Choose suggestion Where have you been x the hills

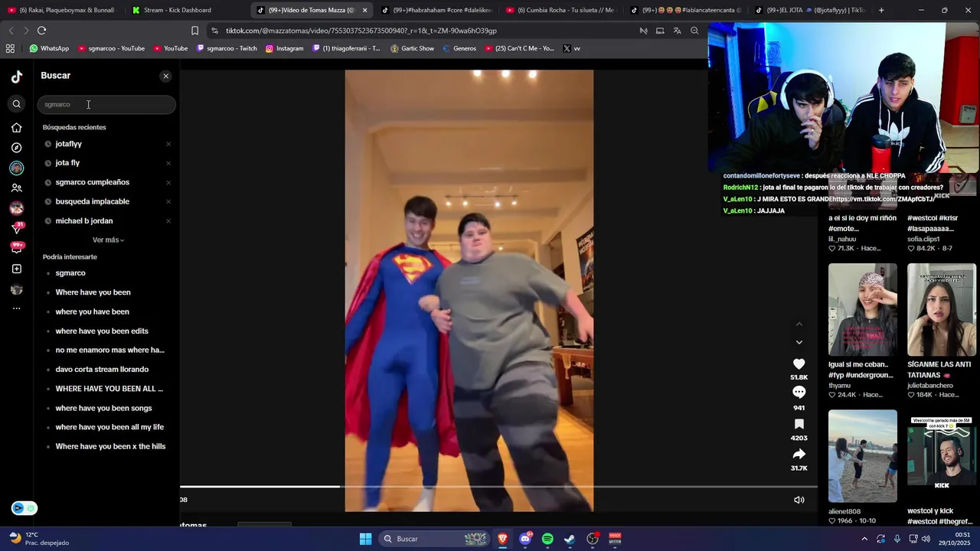[110, 447]
